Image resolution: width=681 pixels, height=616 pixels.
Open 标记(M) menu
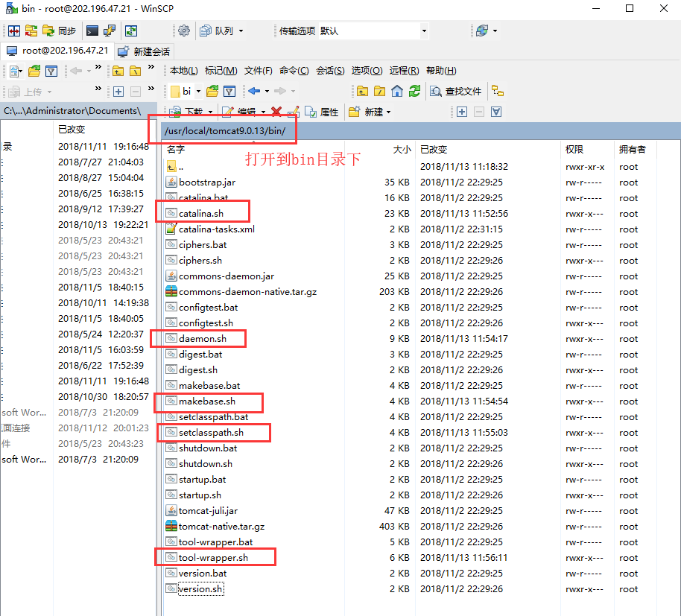tap(221, 70)
